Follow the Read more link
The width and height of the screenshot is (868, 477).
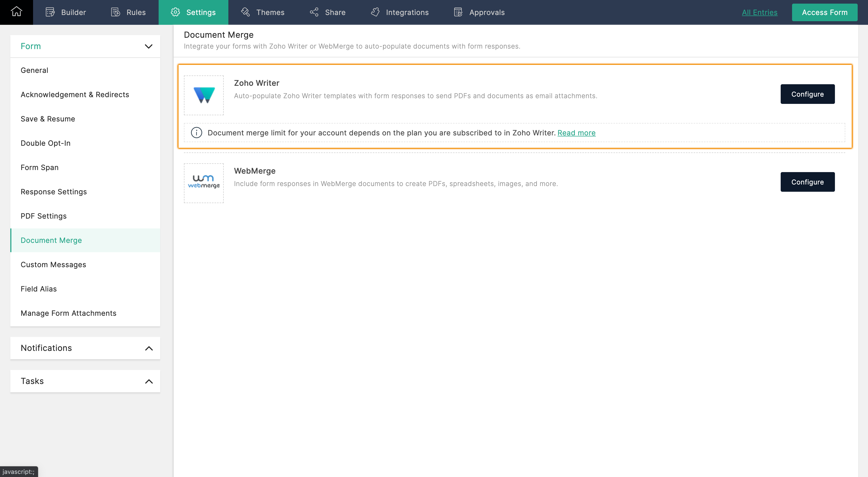point(576,133)
